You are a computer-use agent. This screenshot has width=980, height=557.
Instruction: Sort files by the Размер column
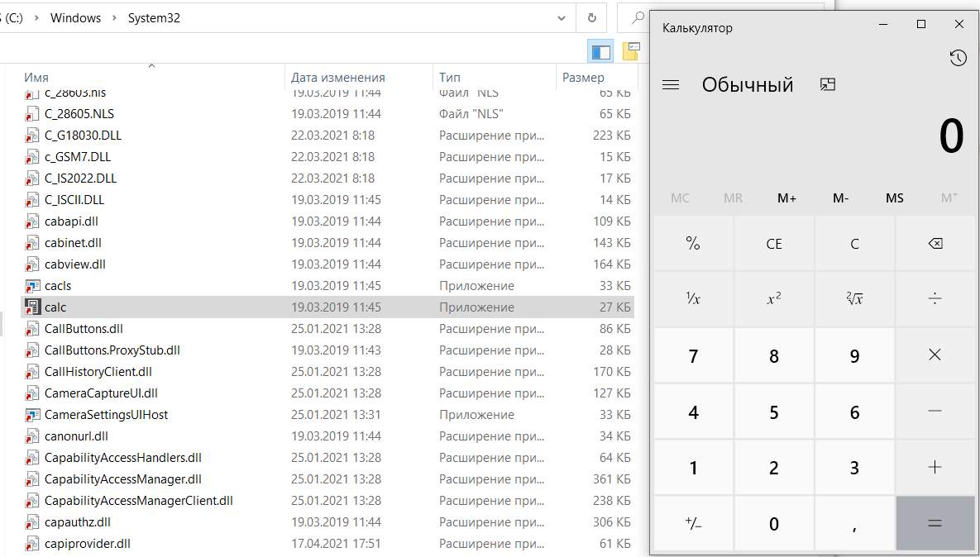point(583,77)
